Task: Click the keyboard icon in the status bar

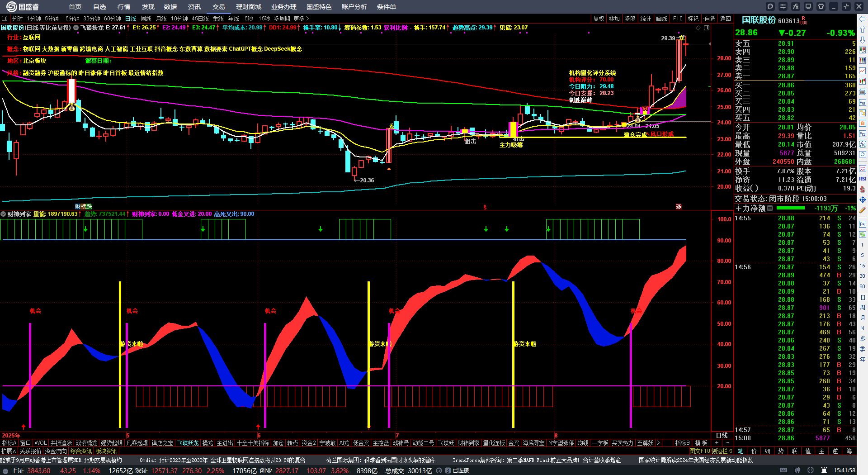Action: click(x=783, y=470)
